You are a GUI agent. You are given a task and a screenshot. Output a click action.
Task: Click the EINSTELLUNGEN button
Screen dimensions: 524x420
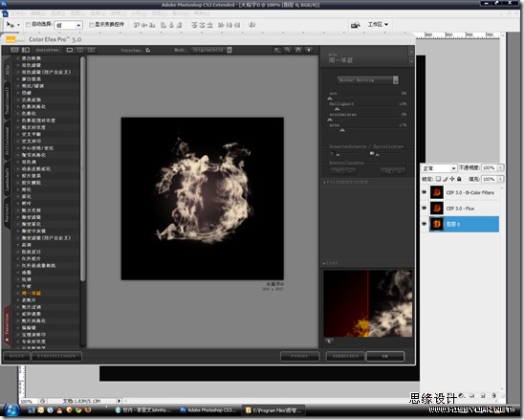point(56,356)
